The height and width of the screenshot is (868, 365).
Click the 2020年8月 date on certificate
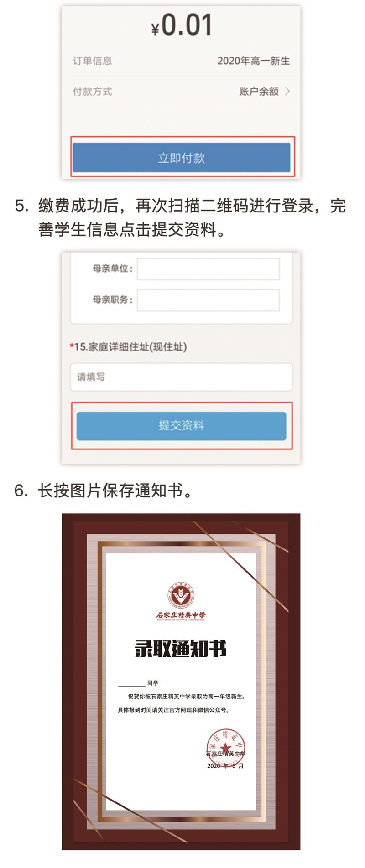tap(225, 766)
